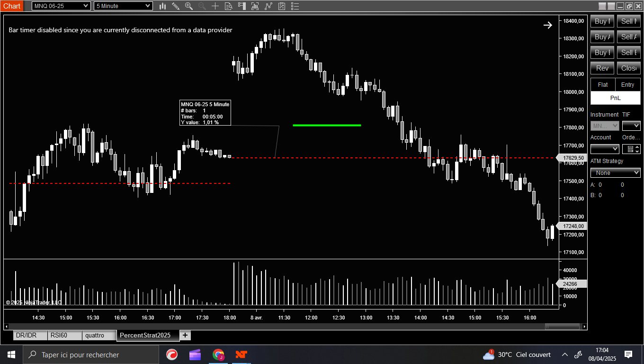Select the drawing tools pencil icon
Viewport: 644px width, 364px height.
click(x=176, y=6)
